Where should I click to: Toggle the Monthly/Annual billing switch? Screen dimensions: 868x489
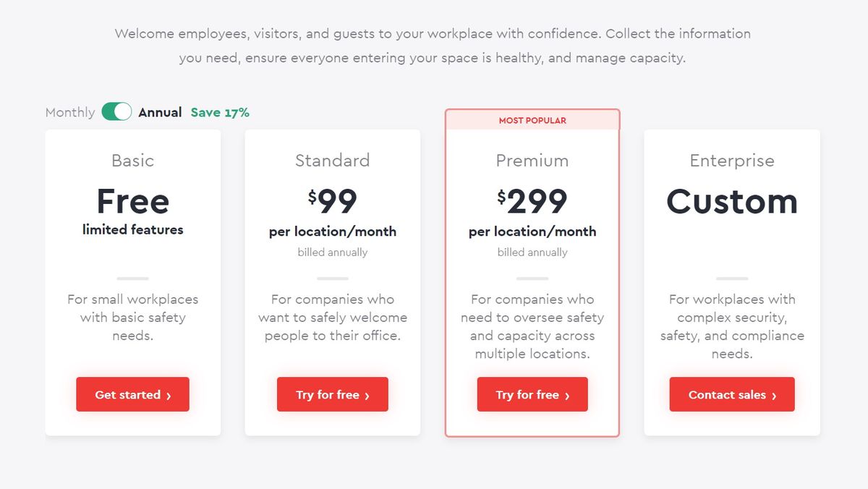coord(116,111)
